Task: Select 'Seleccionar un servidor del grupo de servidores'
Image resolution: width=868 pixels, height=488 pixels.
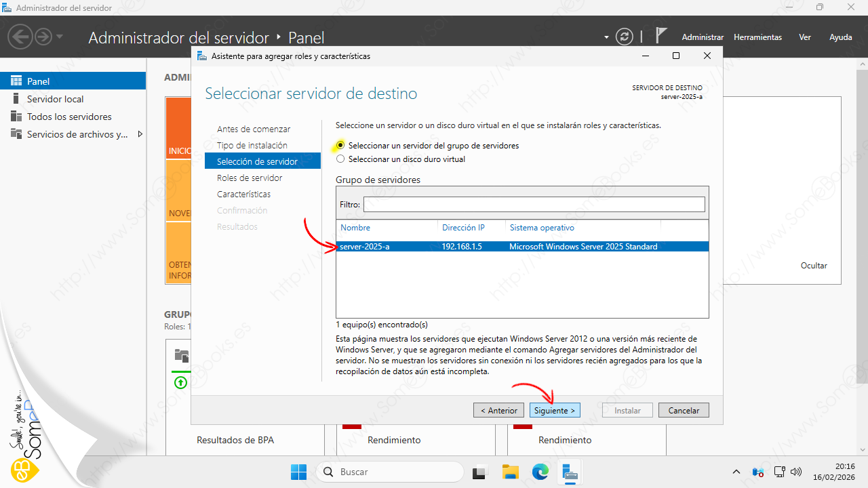Action: 341,146
